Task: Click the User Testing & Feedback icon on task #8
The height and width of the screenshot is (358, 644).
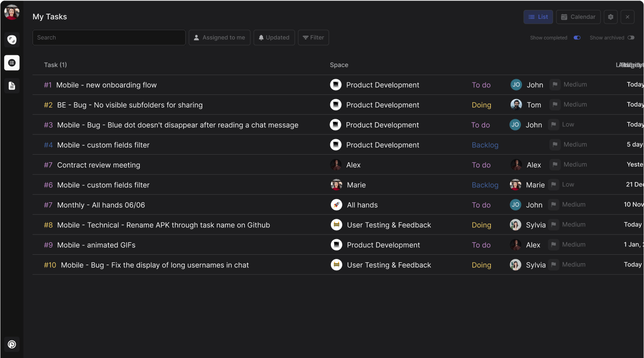Action: (336, 225)
